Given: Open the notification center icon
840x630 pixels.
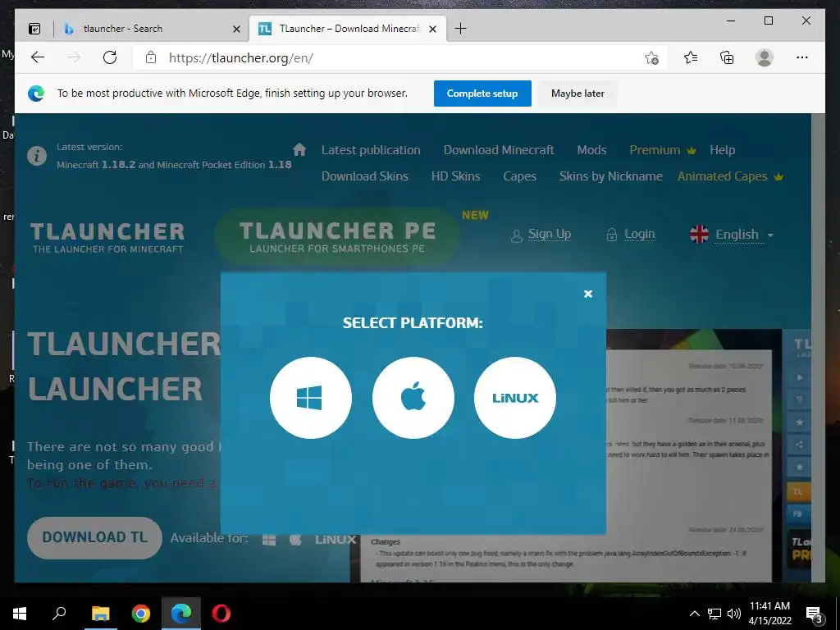Looking at the screenshot, I should 815,614.
